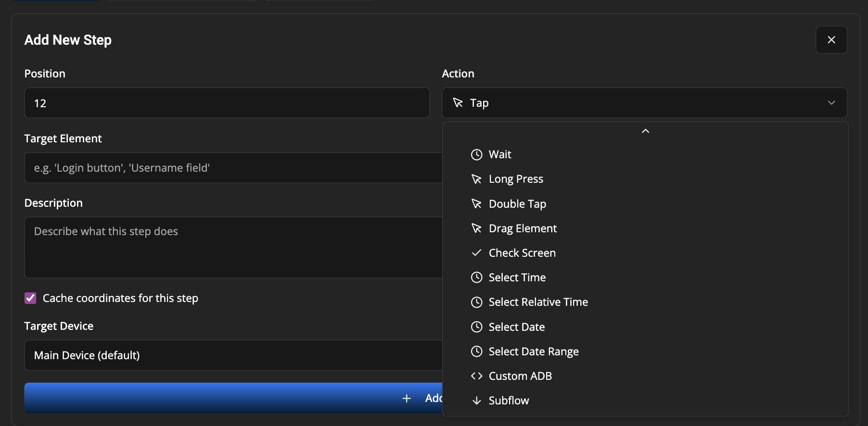Image resolution: width=868 pixels, height=426 pixels.
Task: Click the clock icon beside Select Date Range
Action: click(476, 351)
